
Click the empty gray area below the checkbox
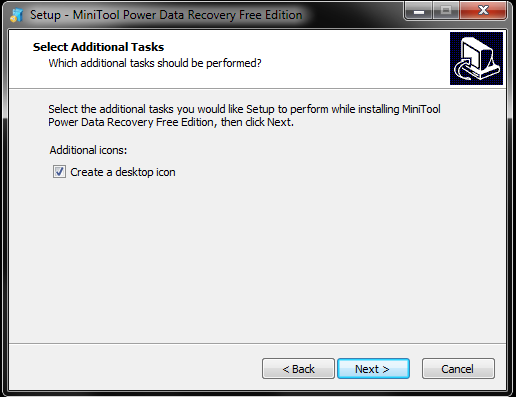click(257, 260)
